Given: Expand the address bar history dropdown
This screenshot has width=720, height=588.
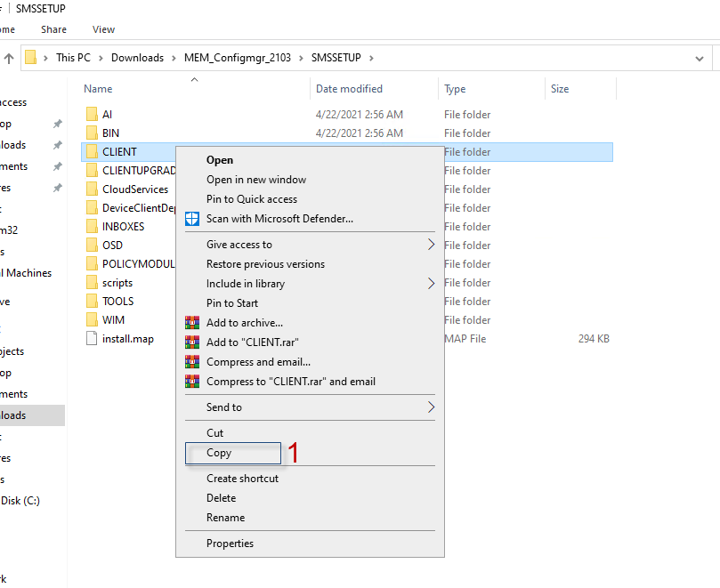Looking at the screenshot, I should click(700, 59).
